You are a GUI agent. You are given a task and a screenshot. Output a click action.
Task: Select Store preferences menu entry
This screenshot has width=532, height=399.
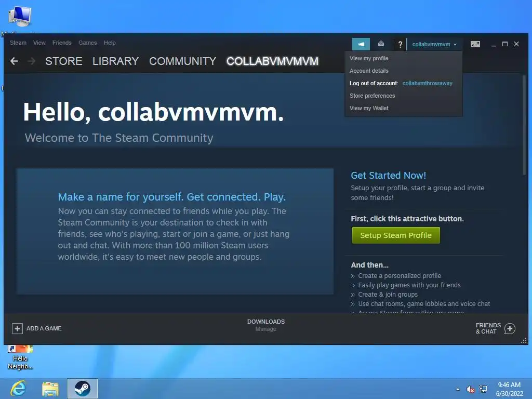click(x=403, y=96)
